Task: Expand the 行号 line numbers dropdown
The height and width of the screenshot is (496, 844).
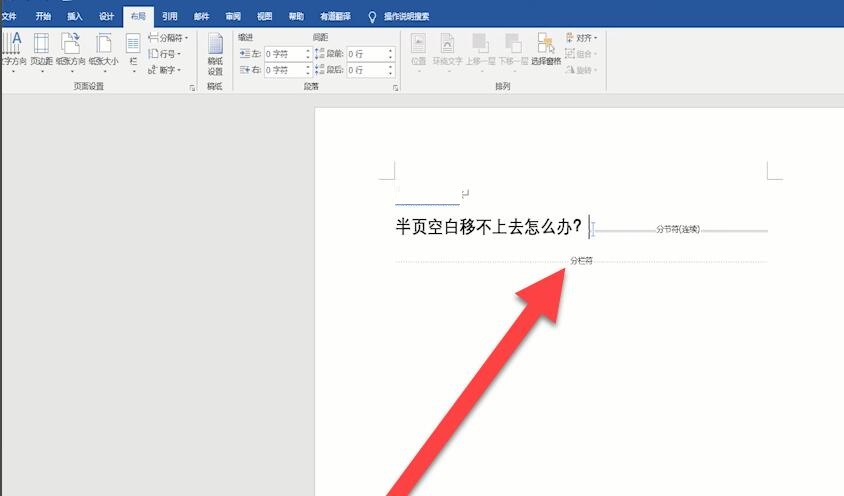Action: tap(164, 54)
